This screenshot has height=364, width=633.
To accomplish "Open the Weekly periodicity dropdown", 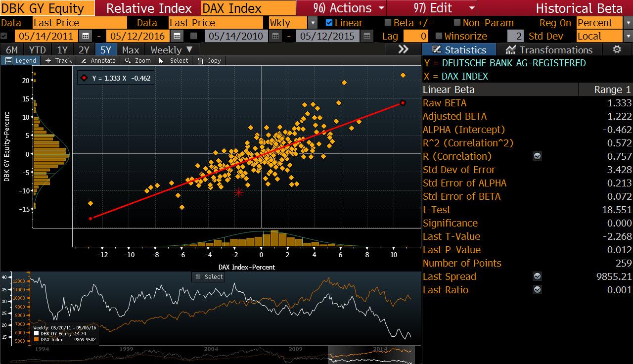I will [172, 50].
